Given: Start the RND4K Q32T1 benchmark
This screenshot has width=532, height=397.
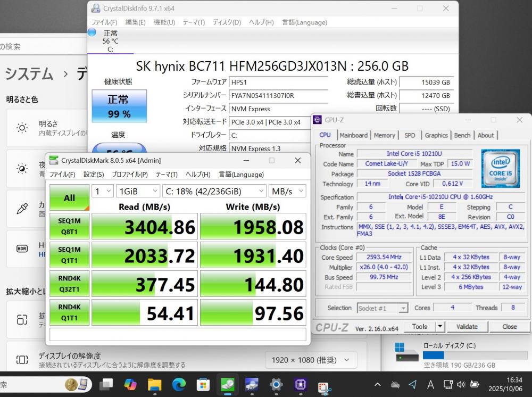Looking at the screenshot, I should (69, 284).
